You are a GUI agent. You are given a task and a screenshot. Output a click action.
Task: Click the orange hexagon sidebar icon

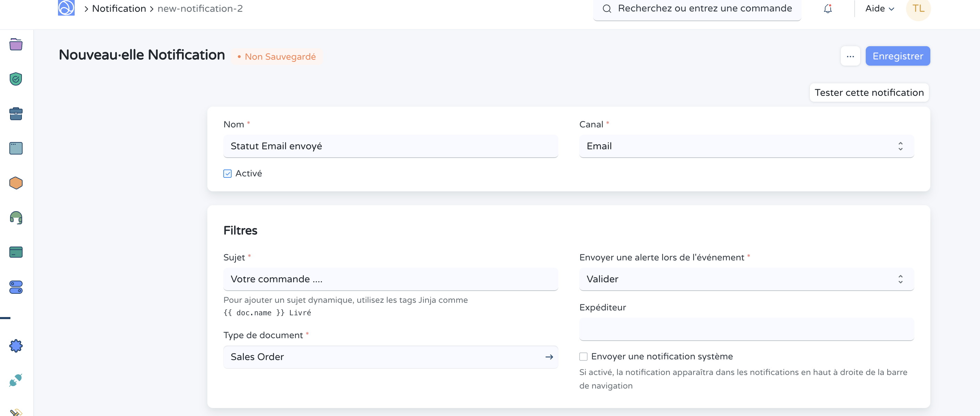pos(16,183)
